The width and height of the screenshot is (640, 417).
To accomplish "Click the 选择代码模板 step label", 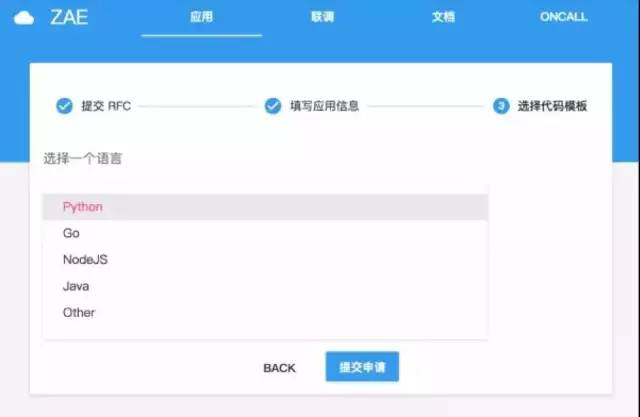I will click(552, 106).
